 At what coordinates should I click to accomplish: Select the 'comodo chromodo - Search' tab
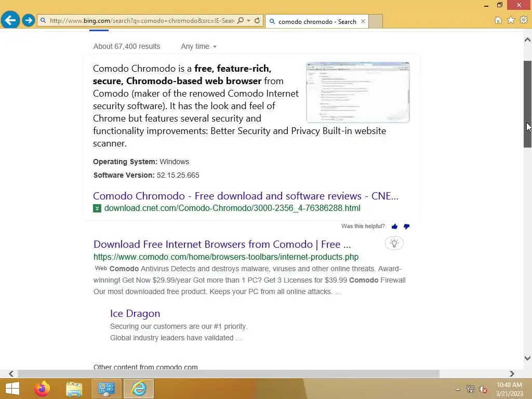[317, 21]
